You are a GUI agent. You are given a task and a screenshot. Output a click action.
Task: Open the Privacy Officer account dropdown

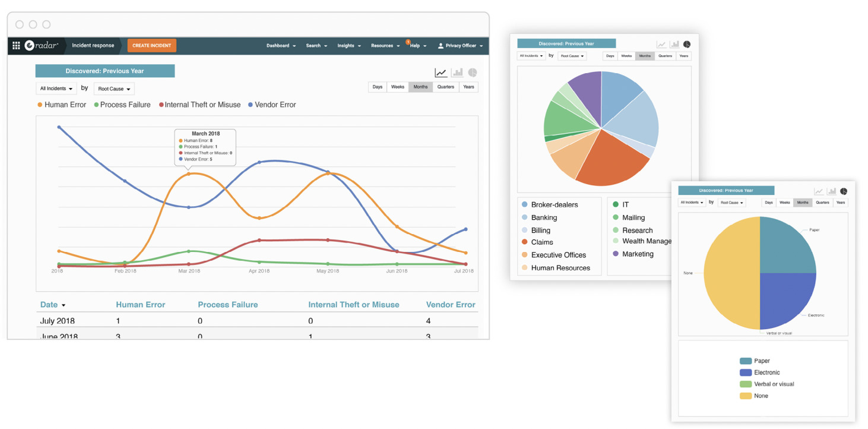pyautogui.click(x=460, y=46)
